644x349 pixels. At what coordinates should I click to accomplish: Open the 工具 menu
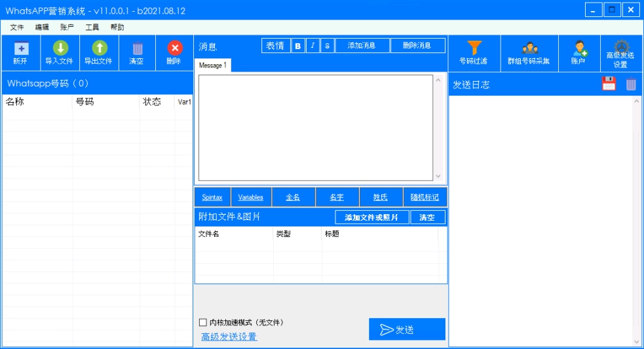(x=92, y=27)
